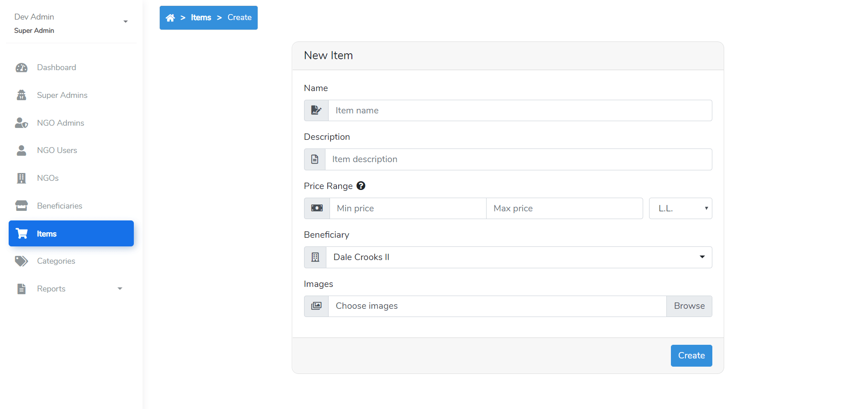
Task: Click the home icon in the breadcrumb
Action: [x=170, y=18]
